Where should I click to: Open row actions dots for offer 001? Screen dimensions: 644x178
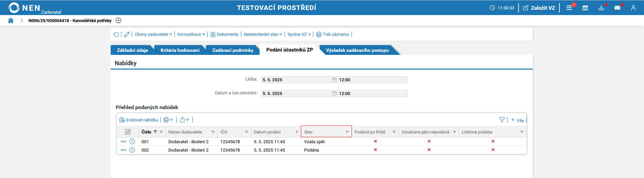(123, 142)
